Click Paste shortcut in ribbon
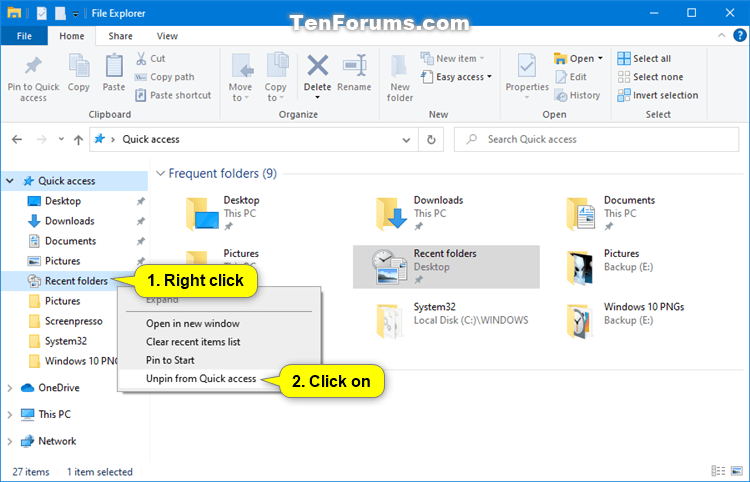Image resolution: width=750 pixels, height=482 pixels. pos(173,95)
